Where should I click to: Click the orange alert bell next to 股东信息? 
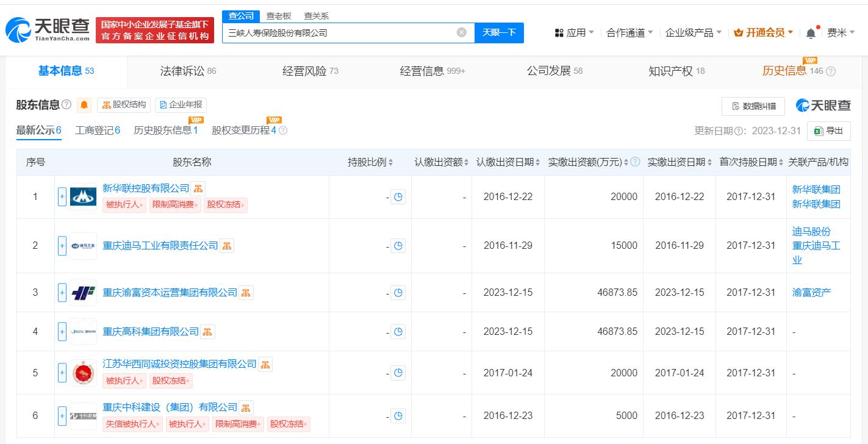click(84, 105)
